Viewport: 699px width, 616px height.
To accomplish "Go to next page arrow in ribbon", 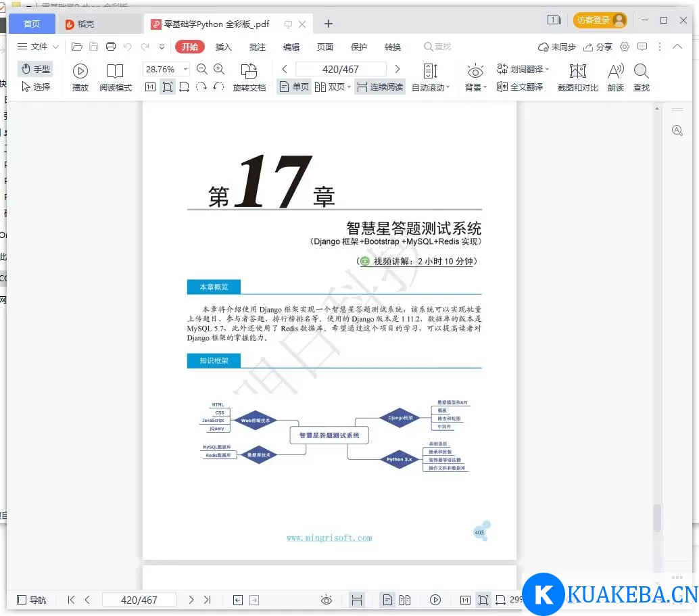I will coord(397,69).
